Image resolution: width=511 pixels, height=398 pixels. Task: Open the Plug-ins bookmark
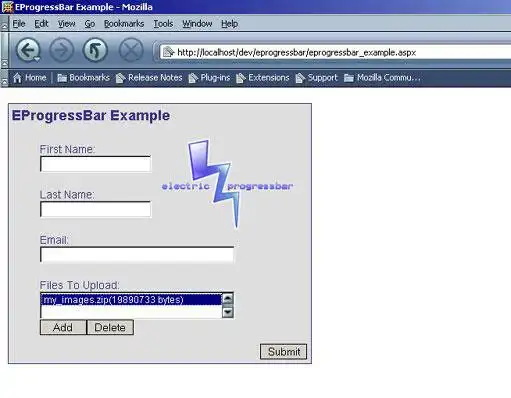[209, 78]
